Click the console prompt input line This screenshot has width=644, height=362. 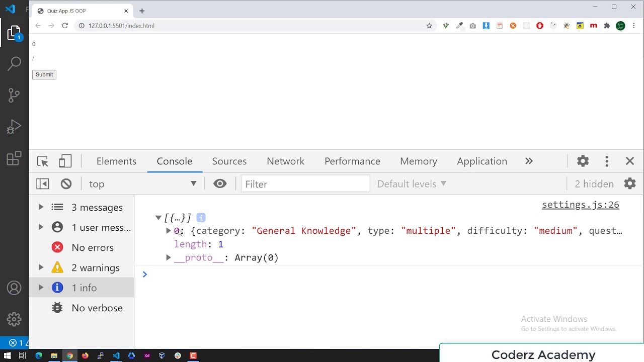(x=387, y=274)
